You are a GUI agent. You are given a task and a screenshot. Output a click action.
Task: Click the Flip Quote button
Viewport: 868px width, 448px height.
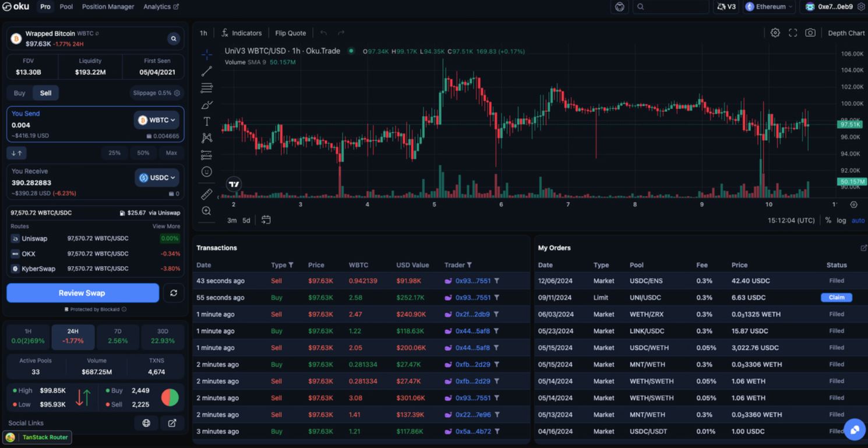tap(291, 33)
